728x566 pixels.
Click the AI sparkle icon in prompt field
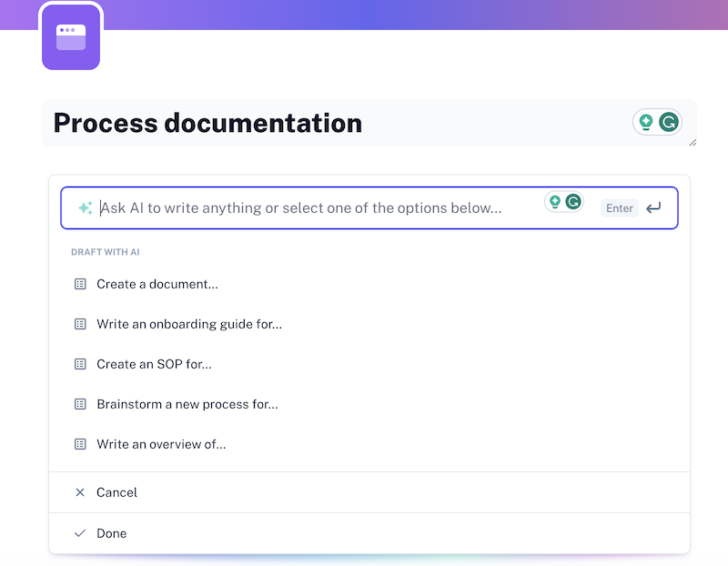coord(86,208)
